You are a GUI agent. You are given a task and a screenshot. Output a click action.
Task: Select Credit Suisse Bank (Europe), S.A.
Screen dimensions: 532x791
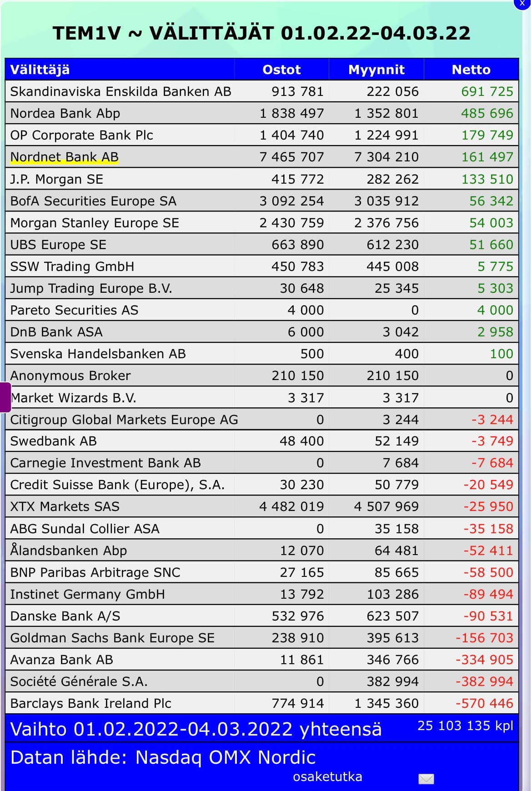click(x=117, y=485)
